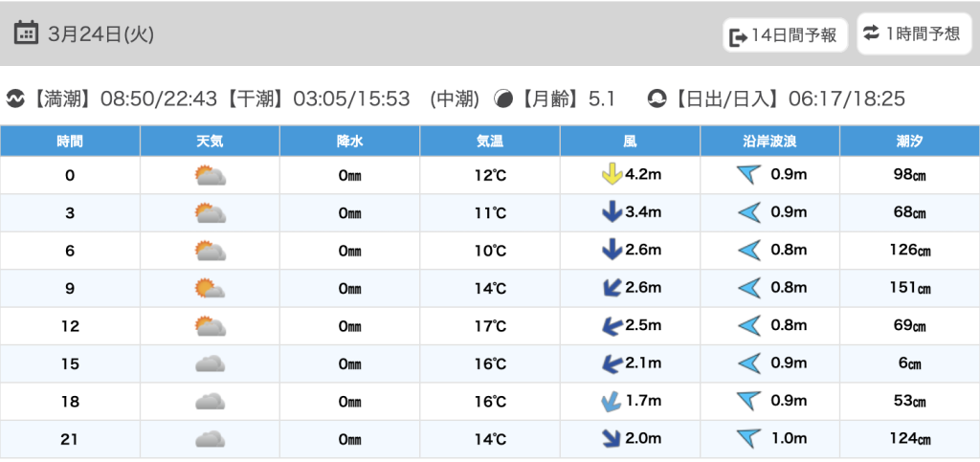Click the sunrise icon before 日出/日入
The width and height of the screenshot is (980, 462).
tap(657, 99)
